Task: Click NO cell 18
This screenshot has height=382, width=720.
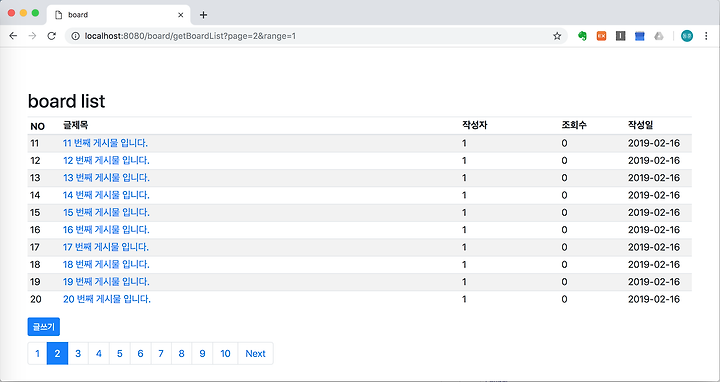Action: point(35,264)
